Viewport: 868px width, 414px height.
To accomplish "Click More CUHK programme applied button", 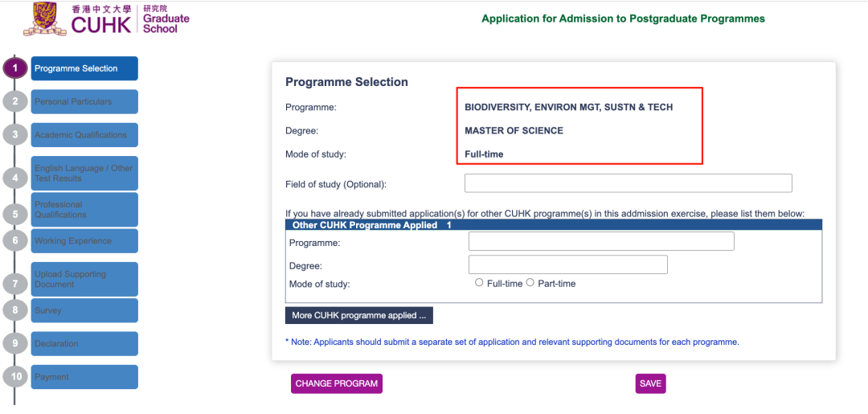I will pos(358,315).
